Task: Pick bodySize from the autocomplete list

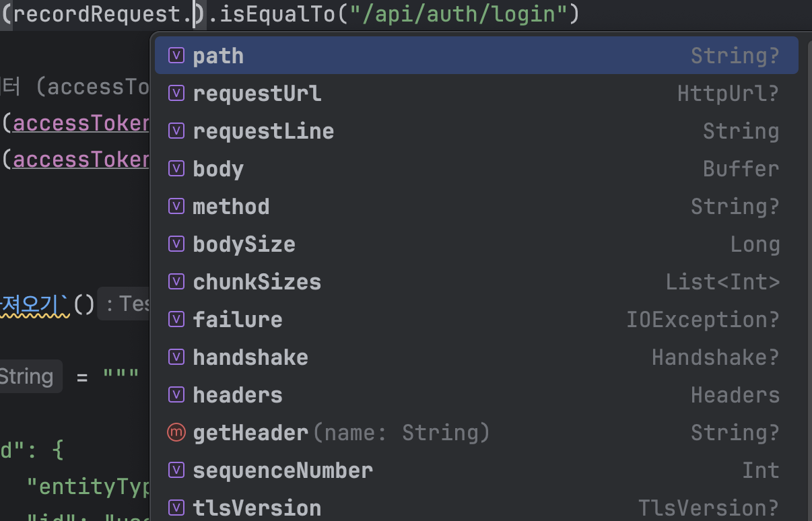Action: (244, 244)
